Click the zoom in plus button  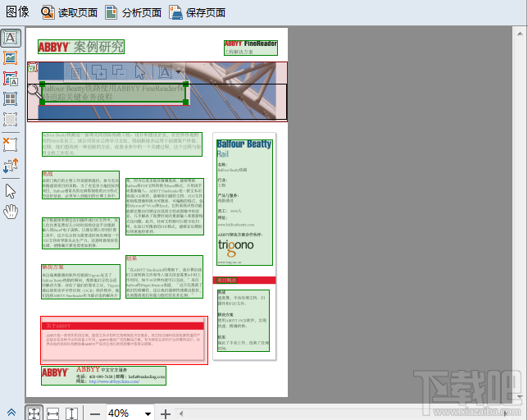tap(166, 413)
